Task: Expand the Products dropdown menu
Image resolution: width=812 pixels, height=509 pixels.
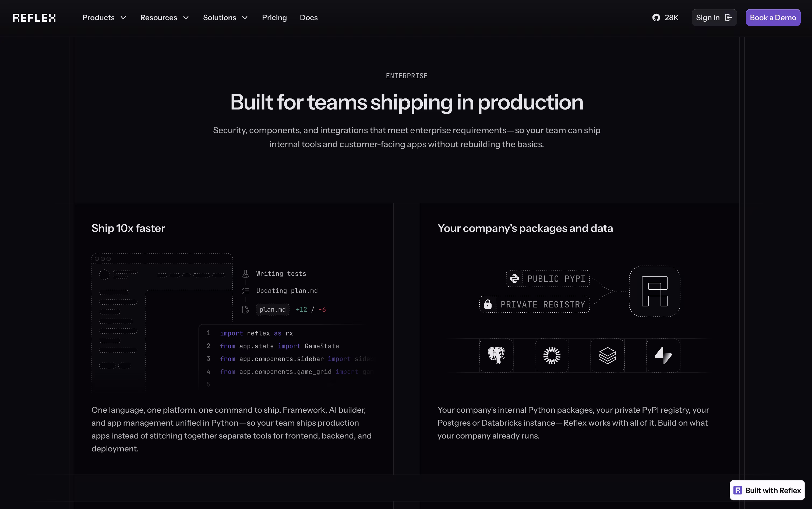Action: click(104, 17)
